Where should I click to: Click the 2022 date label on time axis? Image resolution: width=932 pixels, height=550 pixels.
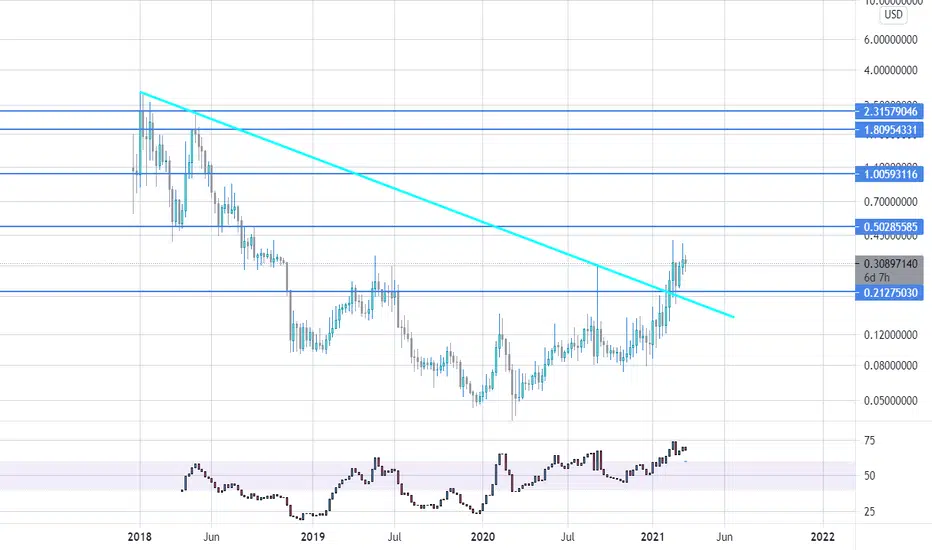(823, 537)
